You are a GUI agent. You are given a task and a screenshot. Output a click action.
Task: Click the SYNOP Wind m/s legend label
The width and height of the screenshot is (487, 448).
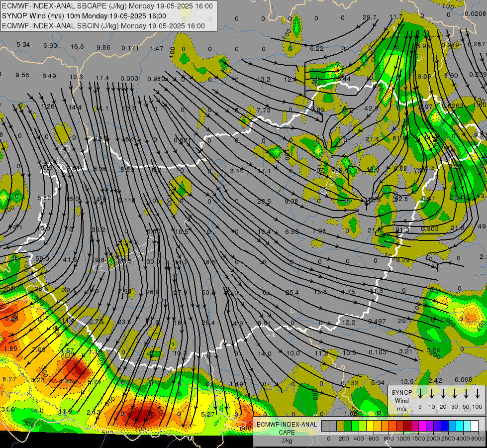[401, 400]
